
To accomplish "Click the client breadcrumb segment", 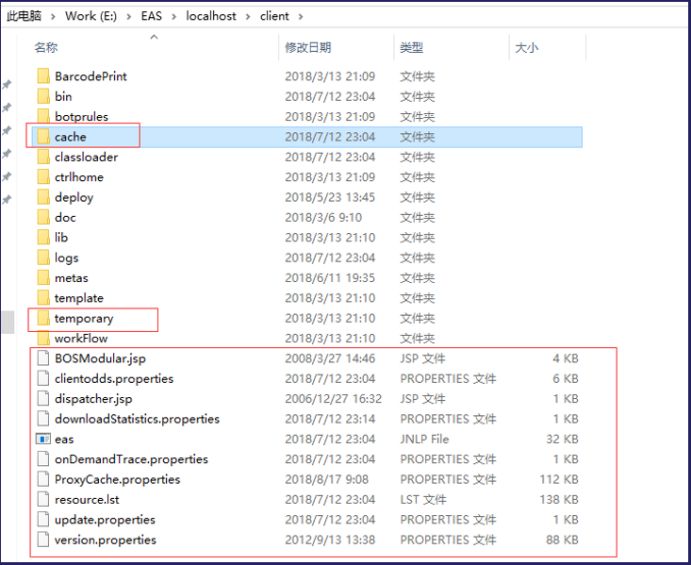I will click(275, 16).
